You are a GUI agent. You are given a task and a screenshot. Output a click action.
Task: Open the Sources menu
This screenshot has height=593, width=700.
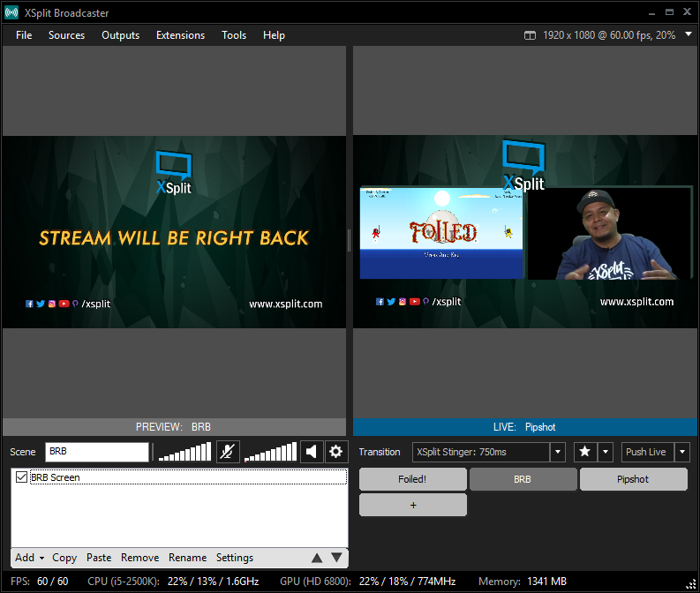[66, 35]
